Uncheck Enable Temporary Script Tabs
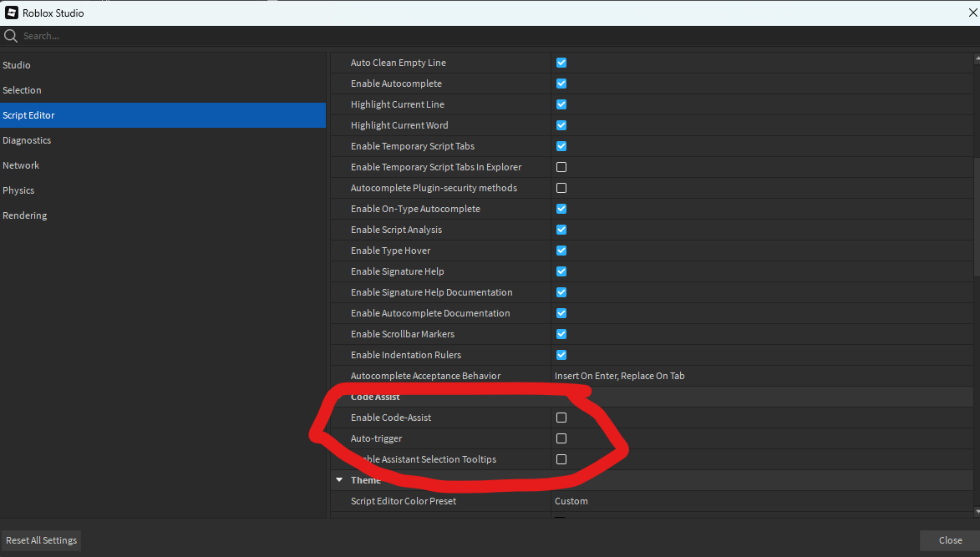 561,146
